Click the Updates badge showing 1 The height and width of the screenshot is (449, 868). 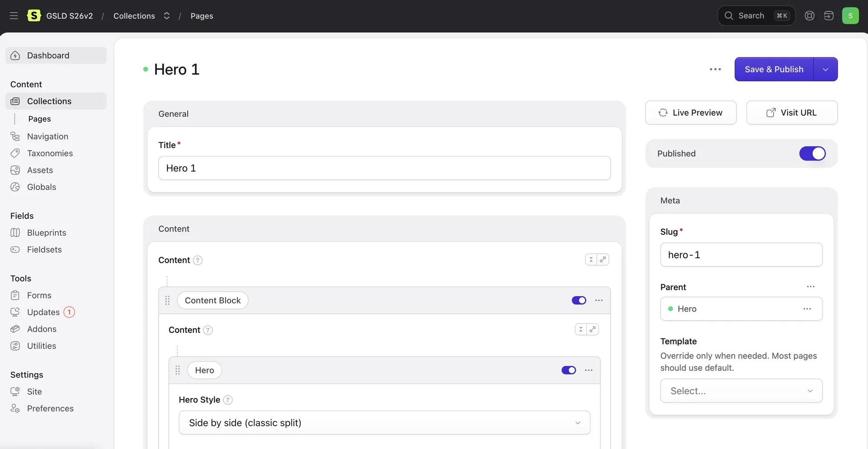pyautogui.click(x=69, y=312)
